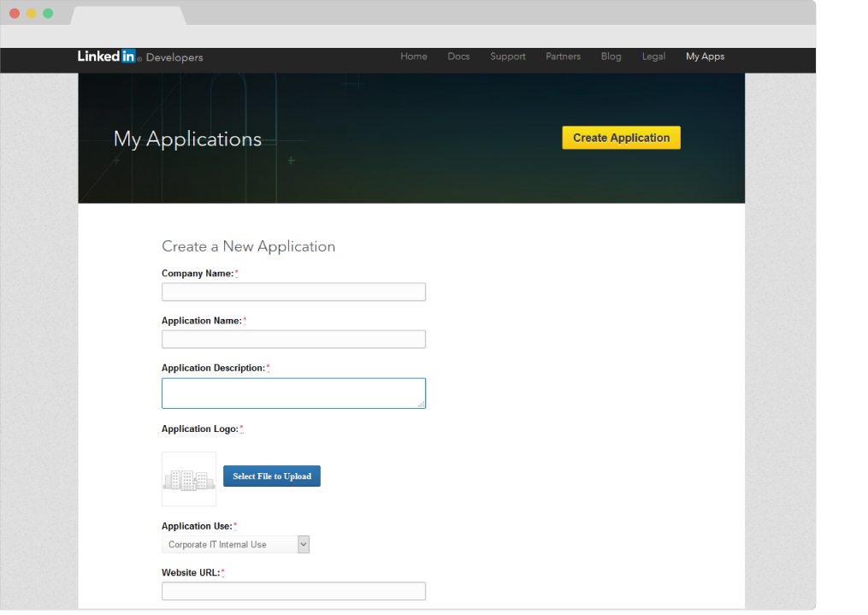Go to the Docs page
Screen dimensions: 868x615
click(458, 56)
